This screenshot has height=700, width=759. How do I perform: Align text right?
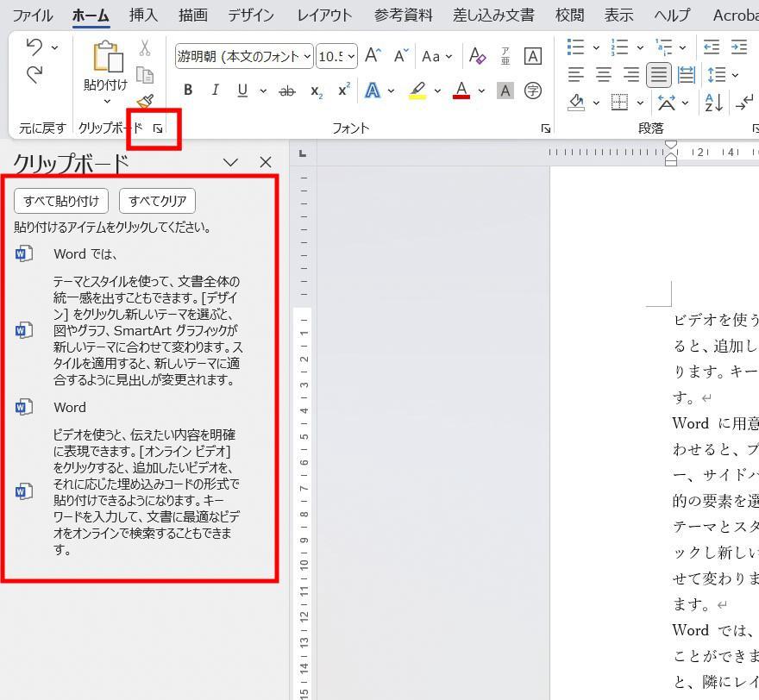point(630,74)
